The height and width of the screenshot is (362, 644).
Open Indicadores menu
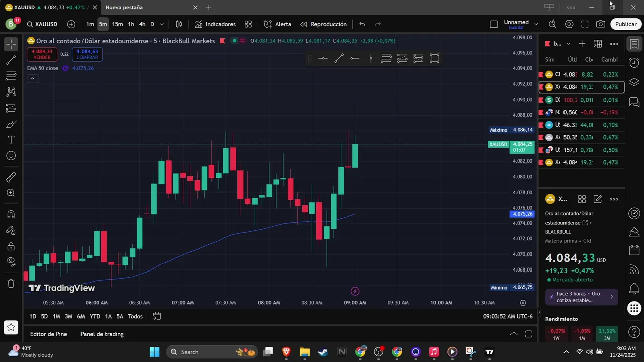click(x=215, y=24)
